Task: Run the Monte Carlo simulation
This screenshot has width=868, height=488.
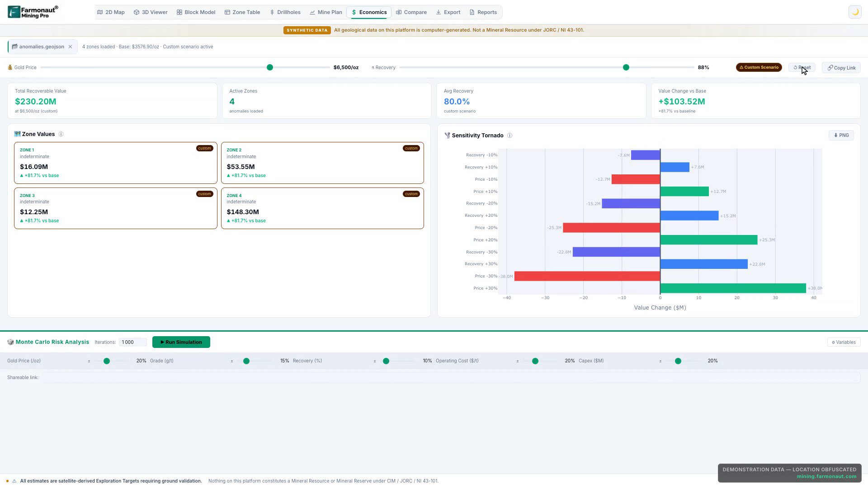Action: coord(181,342)
